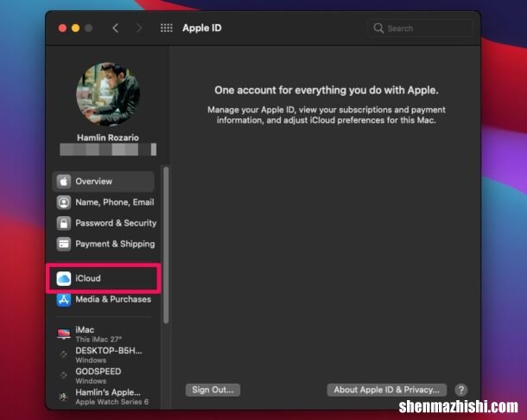The width and height of the screenshot is (527, 420).
Task: Select Hamlin's Apple device name
Action: click(x=108, y=392)
